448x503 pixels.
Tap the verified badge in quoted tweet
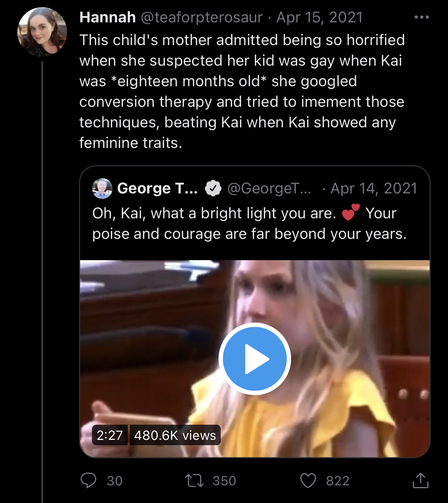(213, 188)
